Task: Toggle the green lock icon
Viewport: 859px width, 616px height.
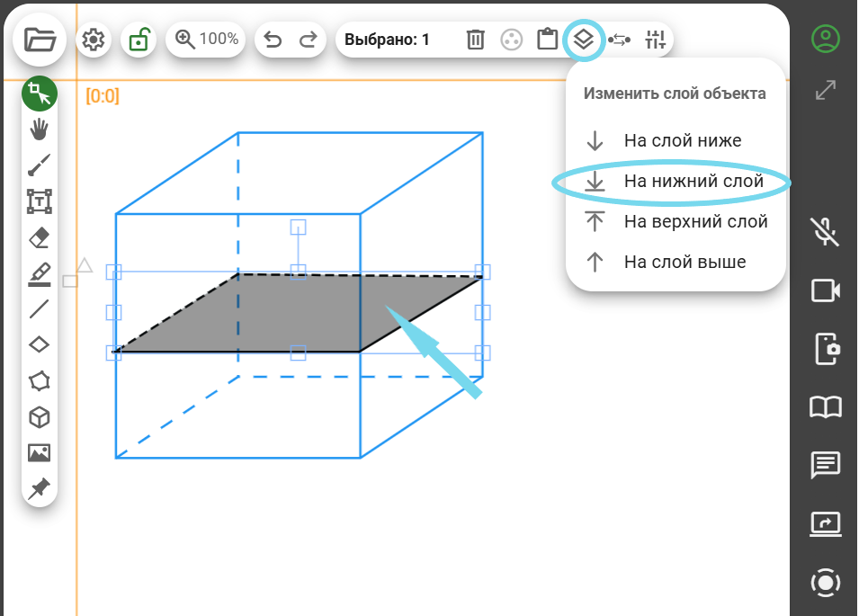Action: tap(139, 40)
